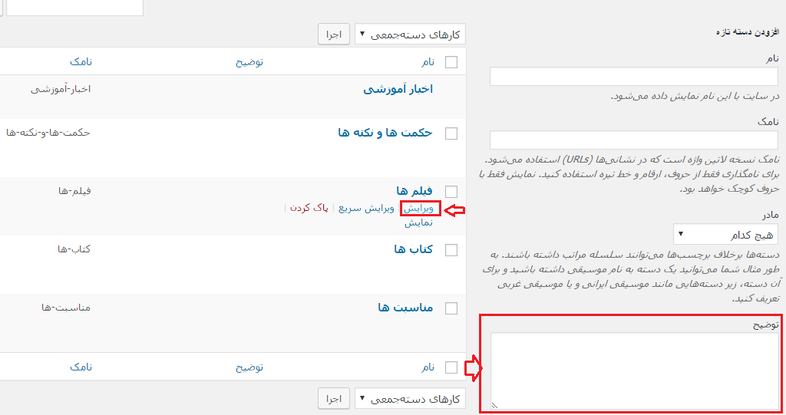The width and height of the screenshot is (786, 415).
Task: Check the box for حکمت ها و نکته ها
Action: pos(451,133)
